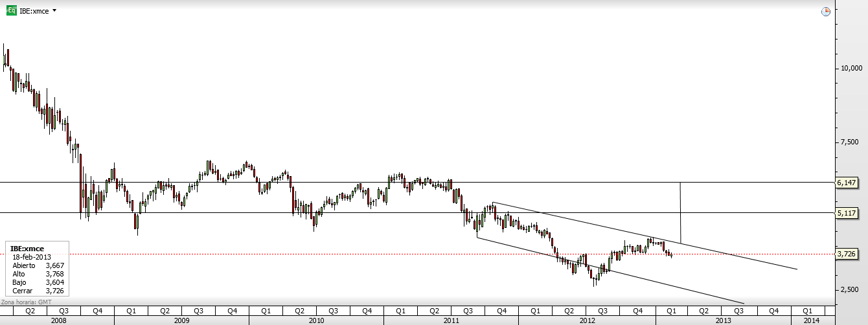Click the Cerrar row in info box
The width and height of the screenshot is (868, 325).
coord(38,291)
